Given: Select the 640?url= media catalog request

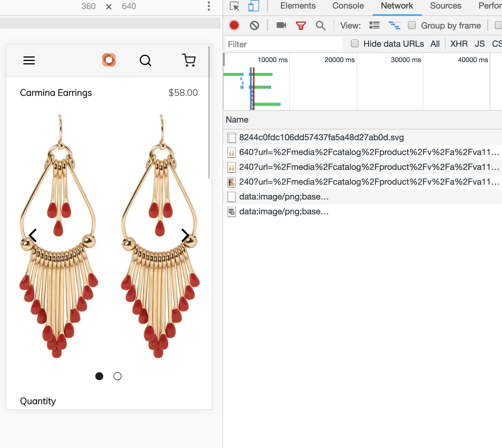Looking at the screenshot, I should pyautogui.click(x=363, y=152).
